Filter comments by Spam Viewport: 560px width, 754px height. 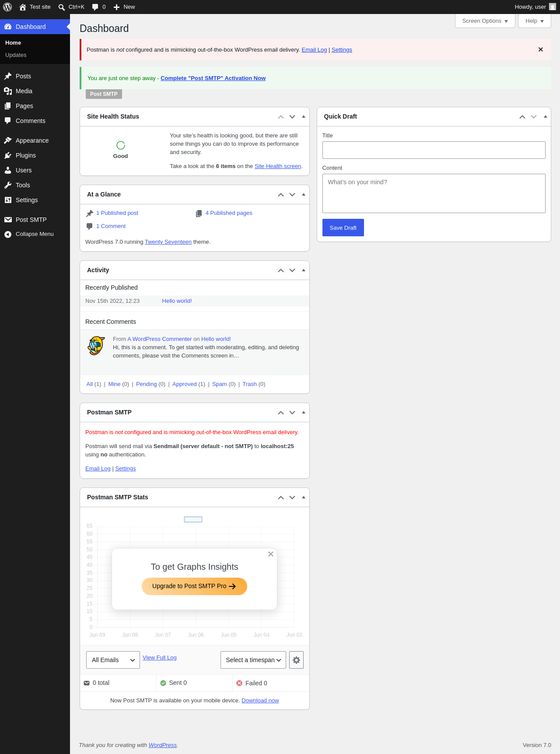[x=220, y=384]
